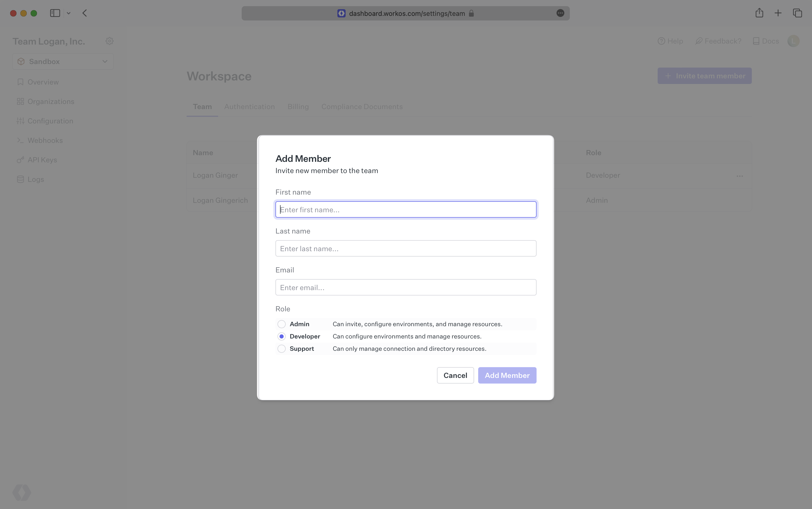Viewport: 812px width, 509px height.
Task: Go to the Overview section
Action: (43, 82)
